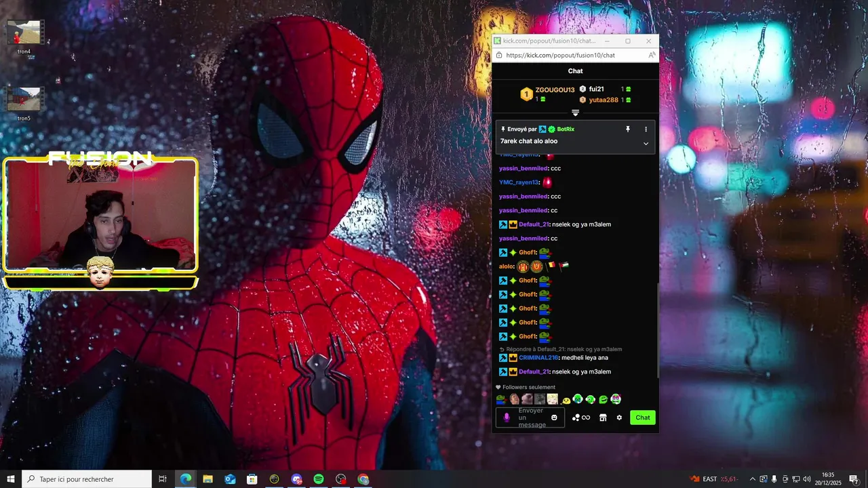Click yutaa288 in the leaderboard
The height and width of the screenshot is (488, 868).
tap(604, 100)
